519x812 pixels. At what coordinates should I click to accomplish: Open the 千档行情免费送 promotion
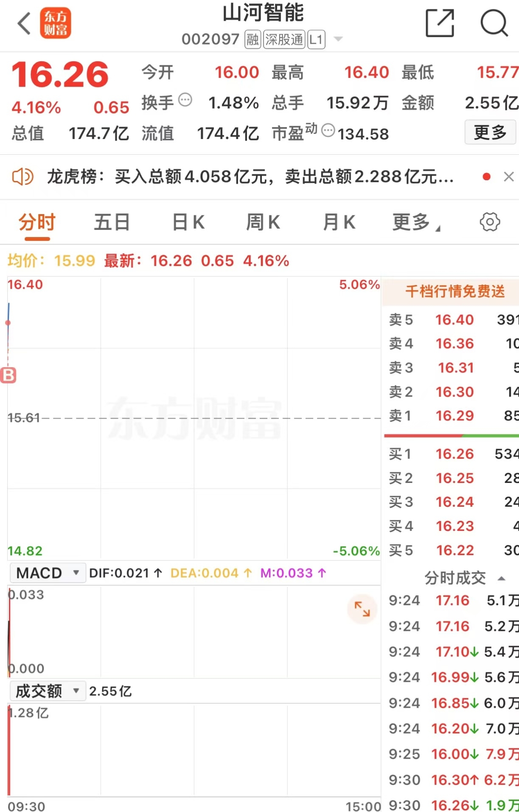(x=451, y=291)
